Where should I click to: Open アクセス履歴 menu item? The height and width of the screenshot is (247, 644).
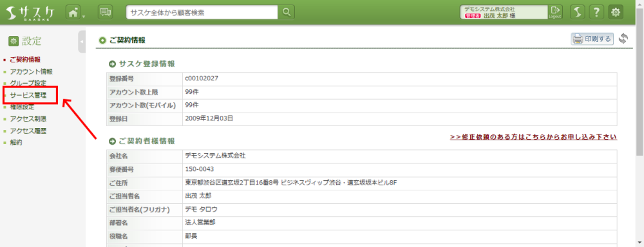28,131
